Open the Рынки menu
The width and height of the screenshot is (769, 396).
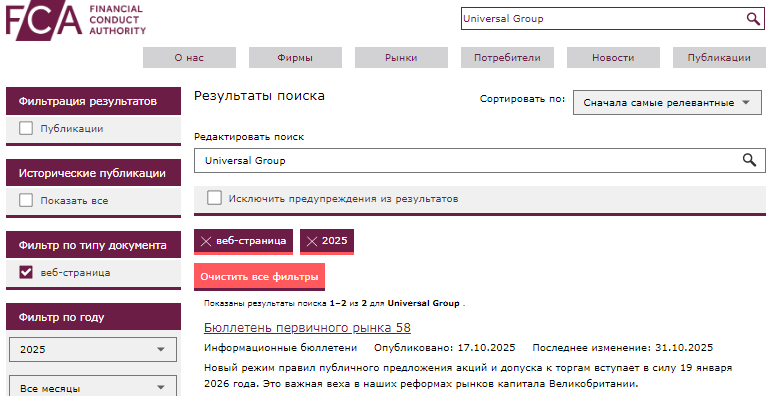(x=401, y=57)
